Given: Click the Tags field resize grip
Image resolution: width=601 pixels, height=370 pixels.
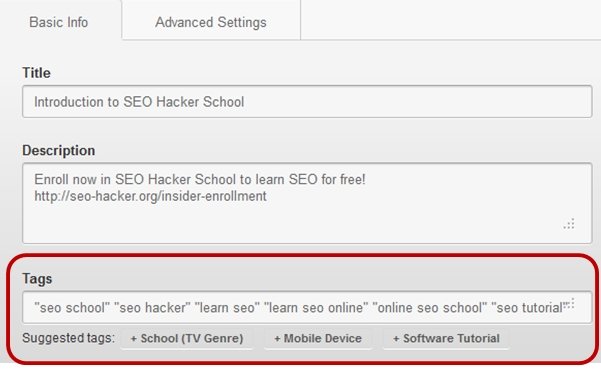Looking at the screenshot, I should tap(570, 304).
